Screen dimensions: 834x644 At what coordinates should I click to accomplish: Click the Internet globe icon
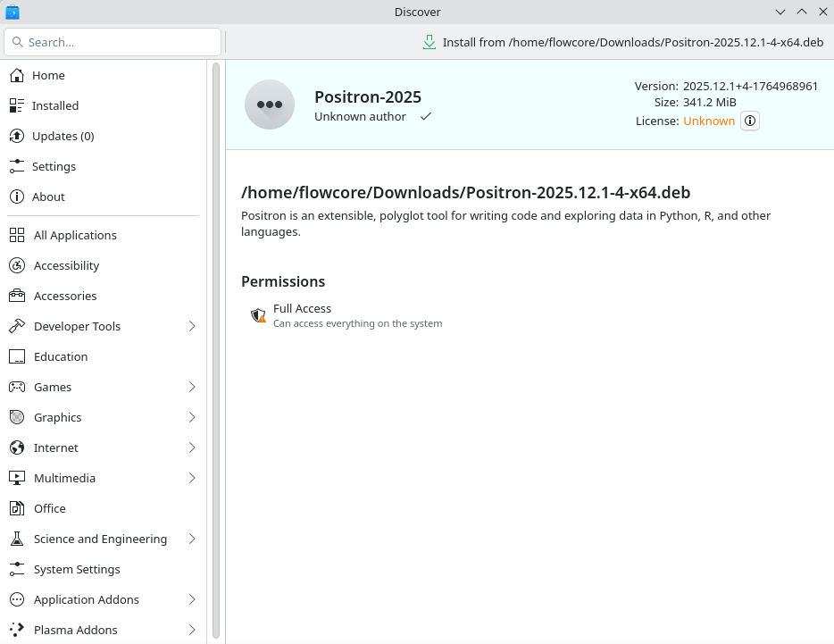[x=17, y=447]
